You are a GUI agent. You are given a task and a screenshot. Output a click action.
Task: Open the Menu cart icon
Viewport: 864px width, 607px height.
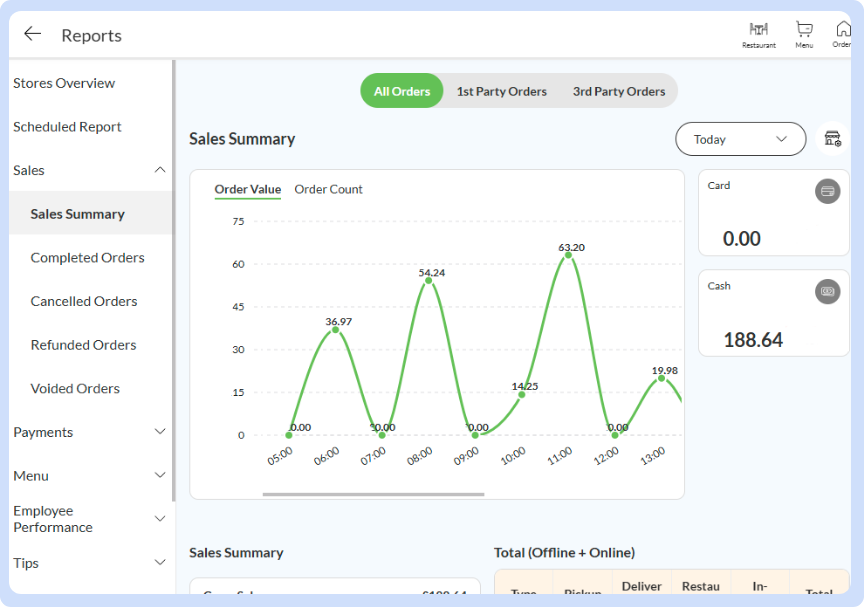click(804, 35)
